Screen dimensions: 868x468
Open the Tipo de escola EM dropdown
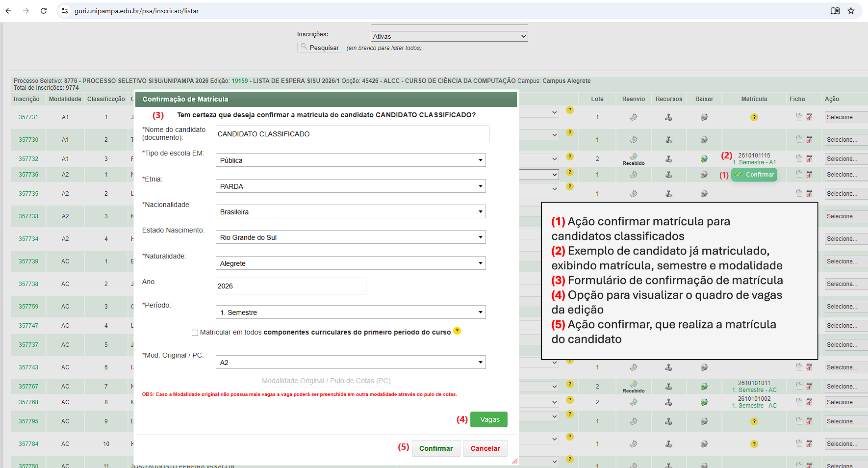[x=351, y=160]
